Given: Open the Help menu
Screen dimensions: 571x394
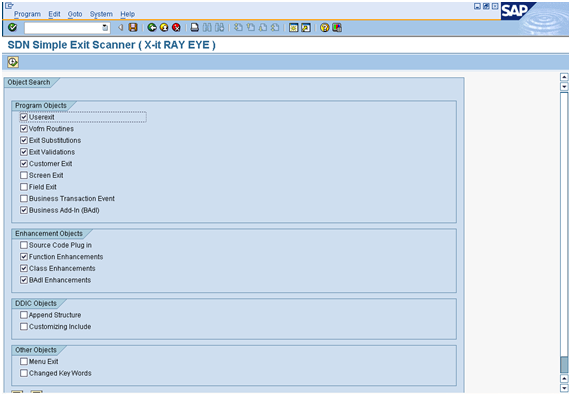Looking at the screenshot, I should (x=127, y=14).
